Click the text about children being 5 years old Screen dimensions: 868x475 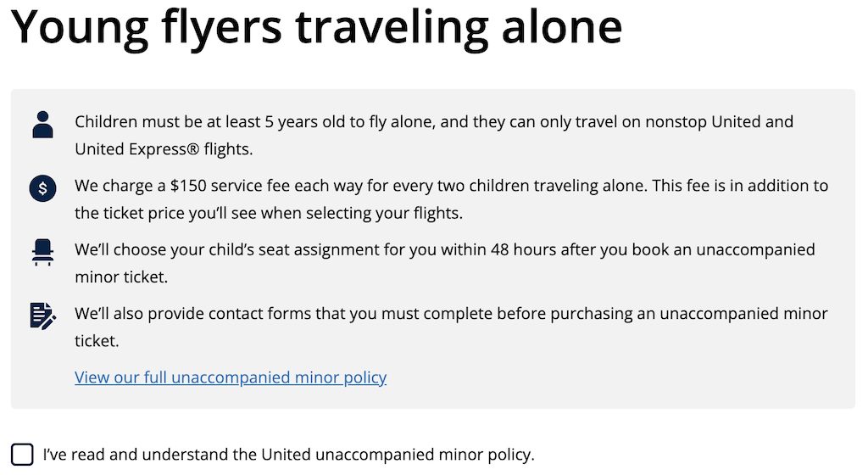pos(434,135)
